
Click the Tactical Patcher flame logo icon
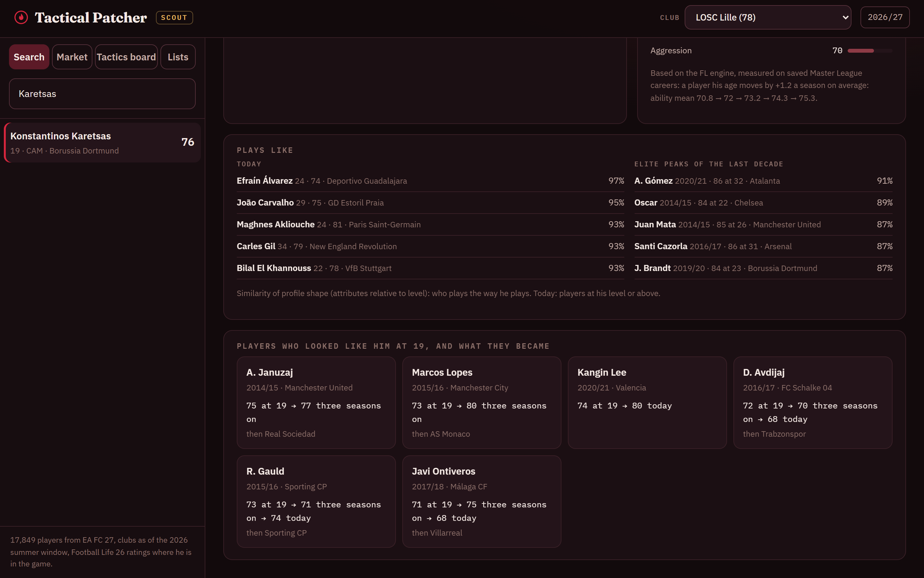[21, 17]
